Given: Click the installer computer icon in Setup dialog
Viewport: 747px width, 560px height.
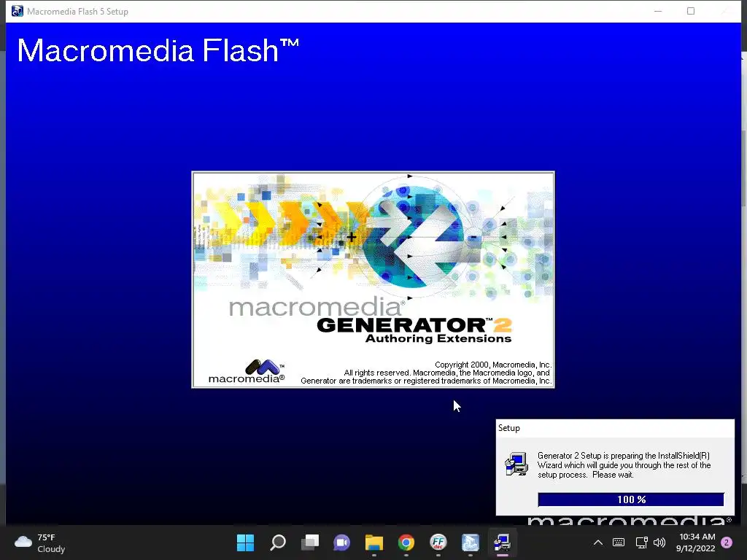Looking at the screenshot, I should [x=516, y=464].
